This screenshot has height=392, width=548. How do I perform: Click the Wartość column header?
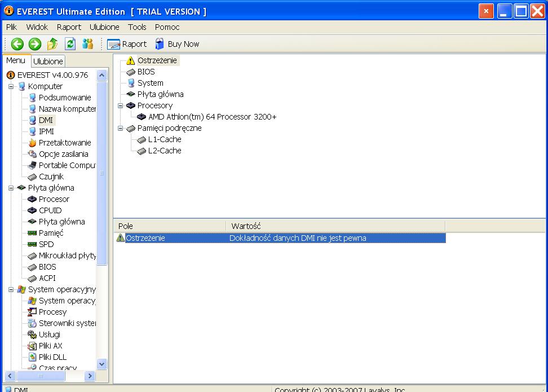(335, 226)
